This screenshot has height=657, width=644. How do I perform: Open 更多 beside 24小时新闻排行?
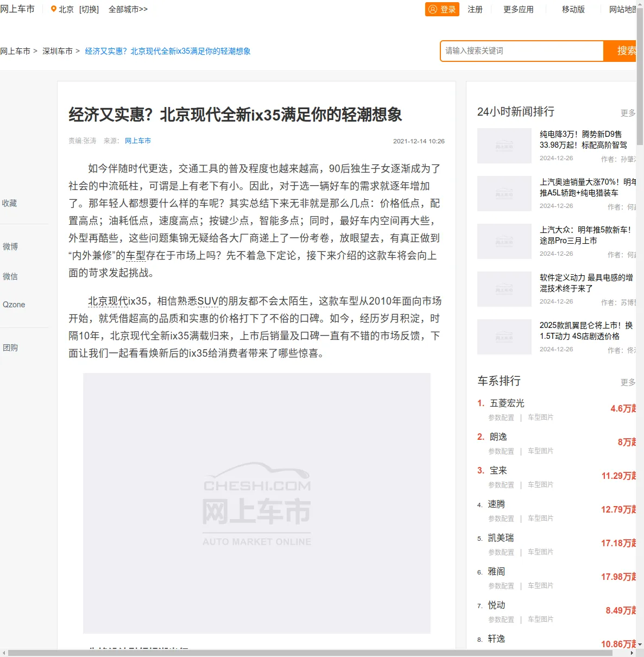628,113
